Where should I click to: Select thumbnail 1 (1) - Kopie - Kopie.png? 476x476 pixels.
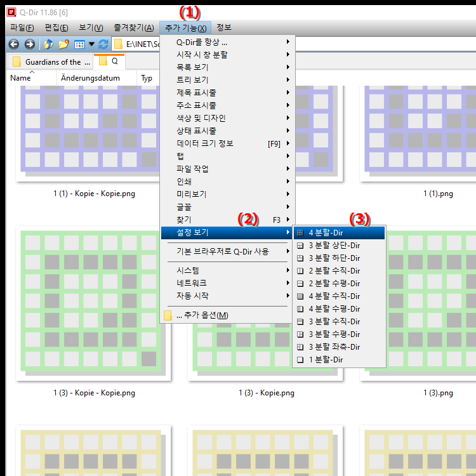88,133
